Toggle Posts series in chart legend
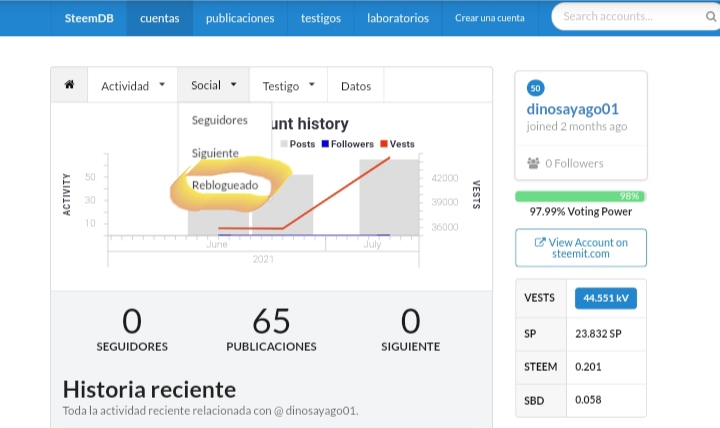Image resolution: width=720 pixels, height=428 pixels. [298, 144]
